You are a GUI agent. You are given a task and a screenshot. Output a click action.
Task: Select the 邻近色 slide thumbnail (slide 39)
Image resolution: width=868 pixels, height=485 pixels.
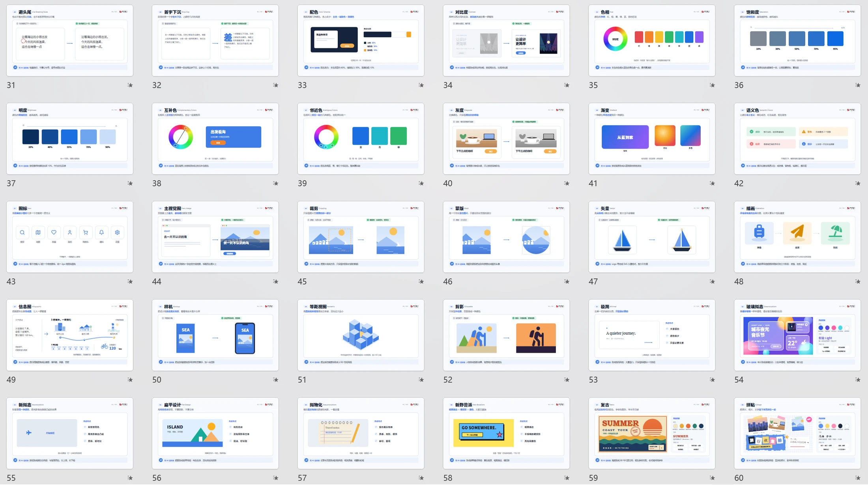(x=361, y=139)
